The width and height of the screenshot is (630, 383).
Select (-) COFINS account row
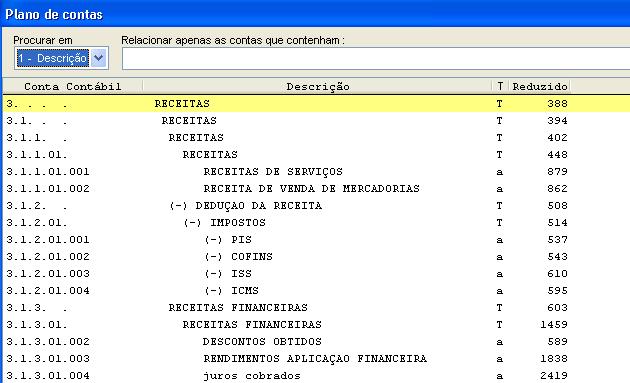(316, 256)
